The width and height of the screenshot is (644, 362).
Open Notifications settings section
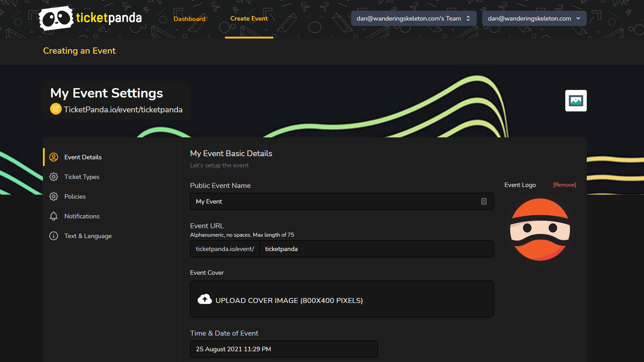pos(111,216)
